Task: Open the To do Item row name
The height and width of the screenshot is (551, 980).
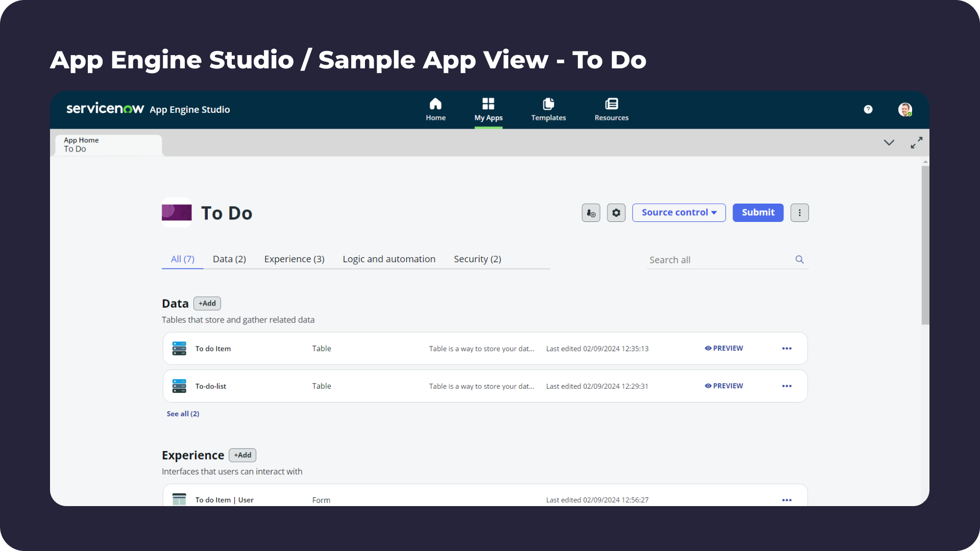Action: pos(213,348)
